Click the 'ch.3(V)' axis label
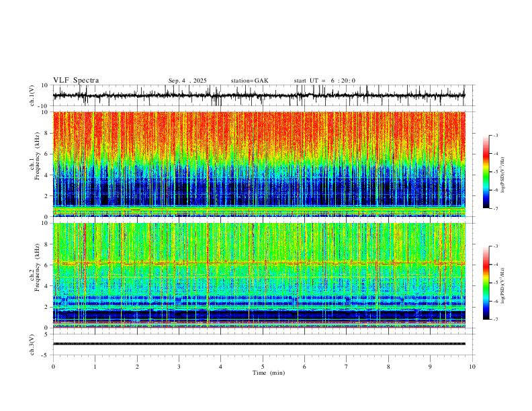The image size is (532, 411). point(32,345)
